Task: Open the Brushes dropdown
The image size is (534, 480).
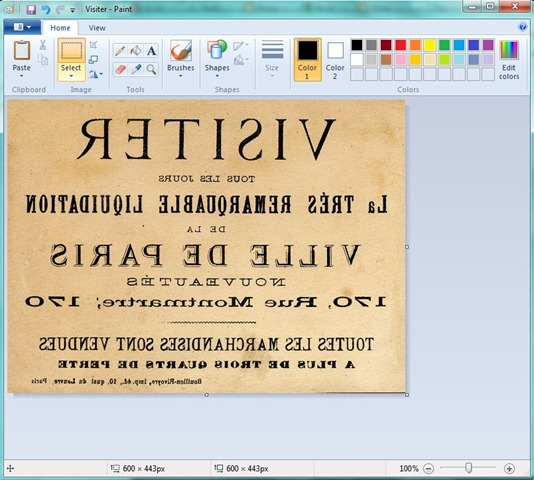Action: [x=180, y=76]
